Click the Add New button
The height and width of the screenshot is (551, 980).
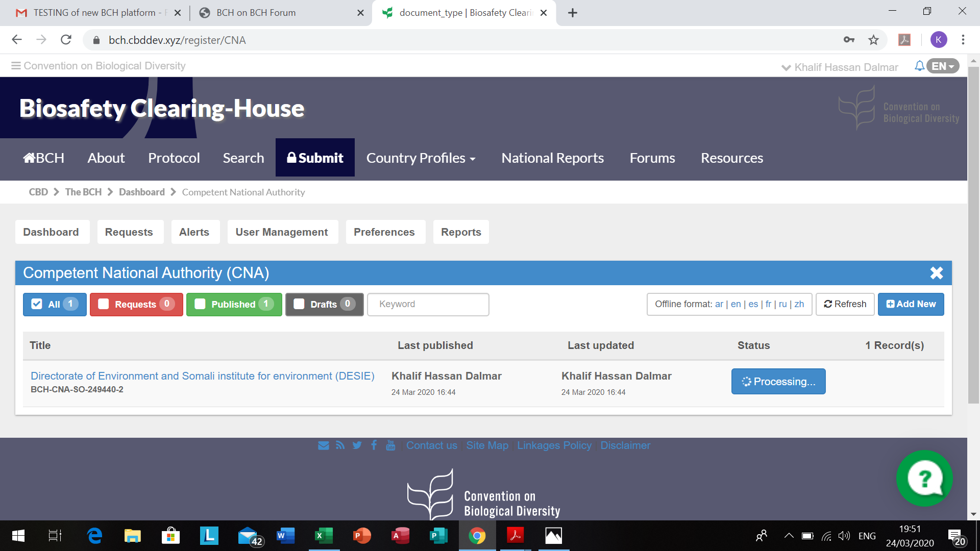(x=911, y=304)
